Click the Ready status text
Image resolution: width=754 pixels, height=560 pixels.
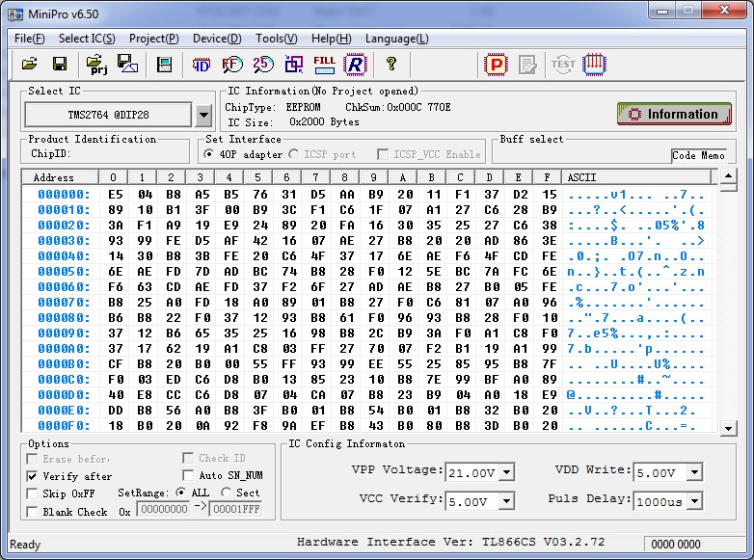tap(25, 545)
